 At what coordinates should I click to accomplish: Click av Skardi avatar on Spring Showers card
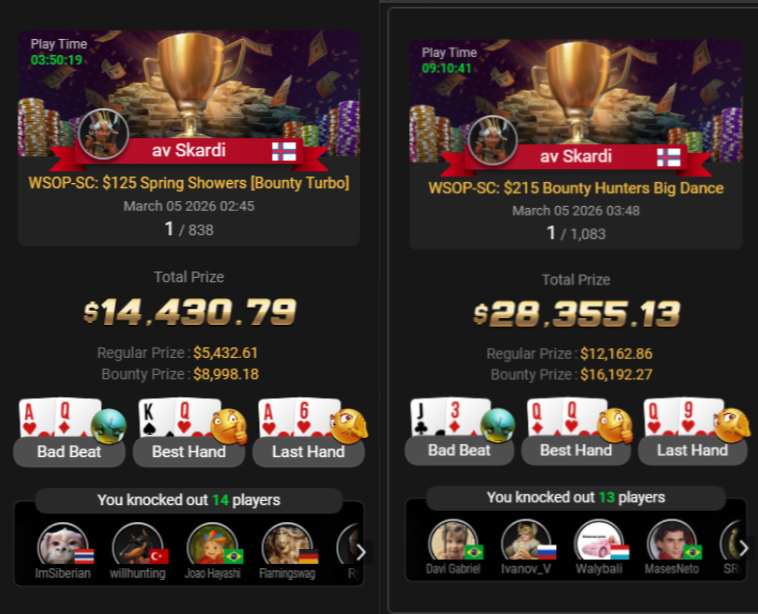click(103, 134)
